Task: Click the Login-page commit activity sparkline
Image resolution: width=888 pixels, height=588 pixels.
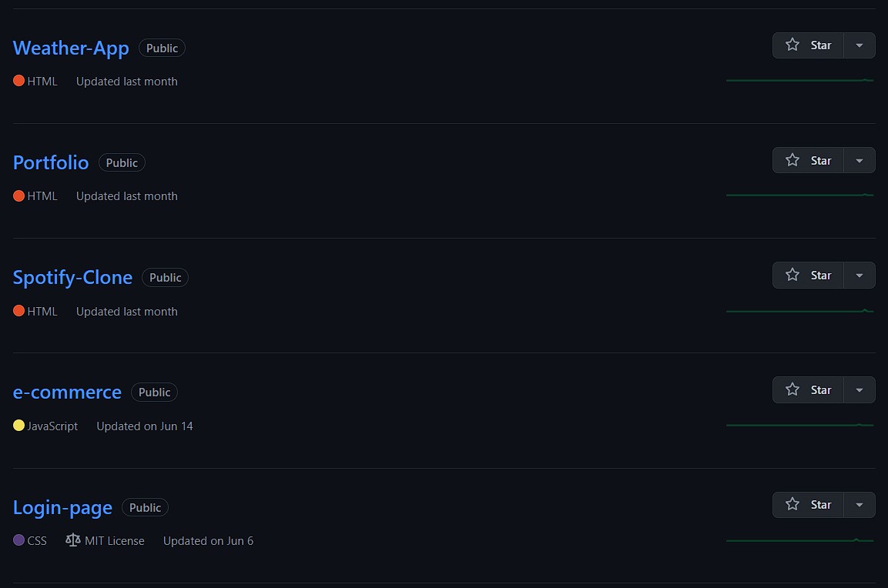Action: 799,540
